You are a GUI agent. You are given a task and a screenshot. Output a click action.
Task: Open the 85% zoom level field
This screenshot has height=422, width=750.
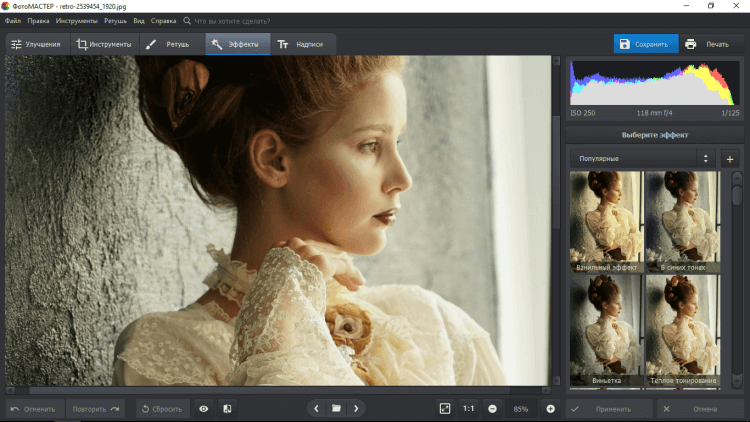[521, 409]
